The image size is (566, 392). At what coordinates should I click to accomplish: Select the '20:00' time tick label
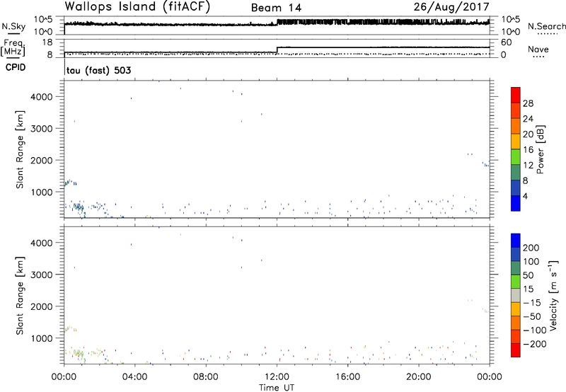(418, 377)
